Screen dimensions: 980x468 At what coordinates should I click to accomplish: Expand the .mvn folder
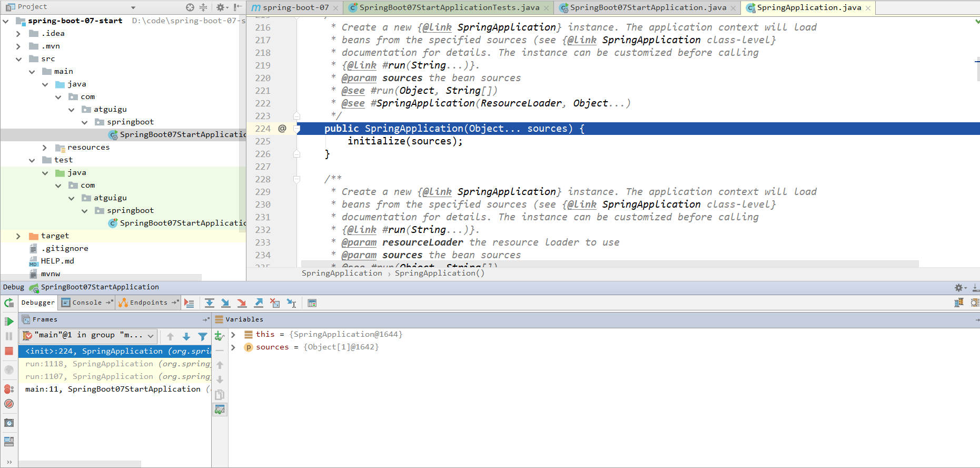tap(18, 46)
